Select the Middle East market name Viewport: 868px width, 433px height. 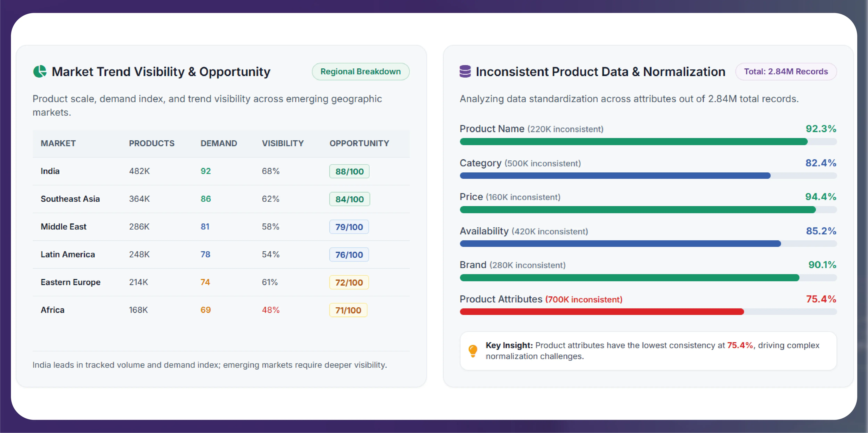tap(63, 226)
